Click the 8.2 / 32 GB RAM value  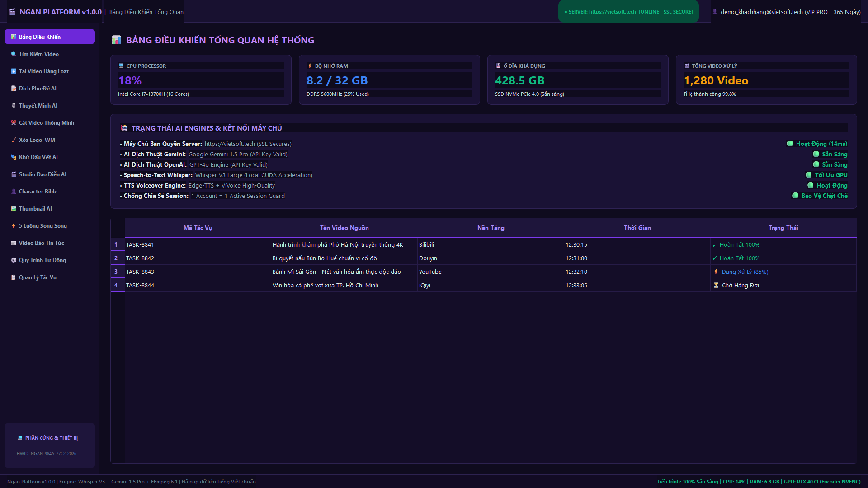(x=337, y=80)
